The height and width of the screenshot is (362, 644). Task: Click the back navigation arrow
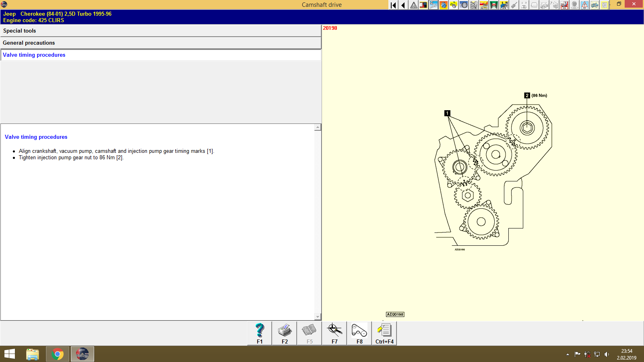[x=403, y=5]
